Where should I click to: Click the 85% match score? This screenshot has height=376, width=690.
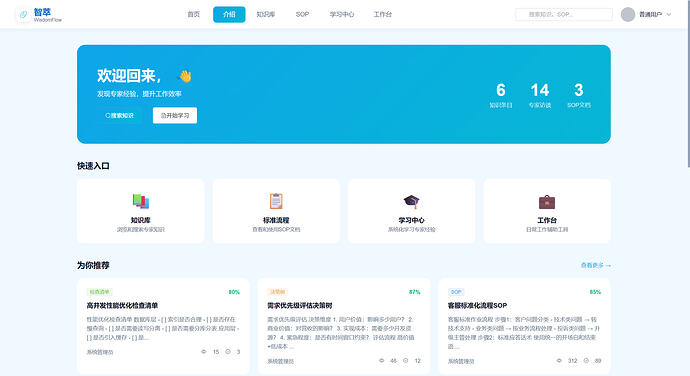tap(595, 292)
